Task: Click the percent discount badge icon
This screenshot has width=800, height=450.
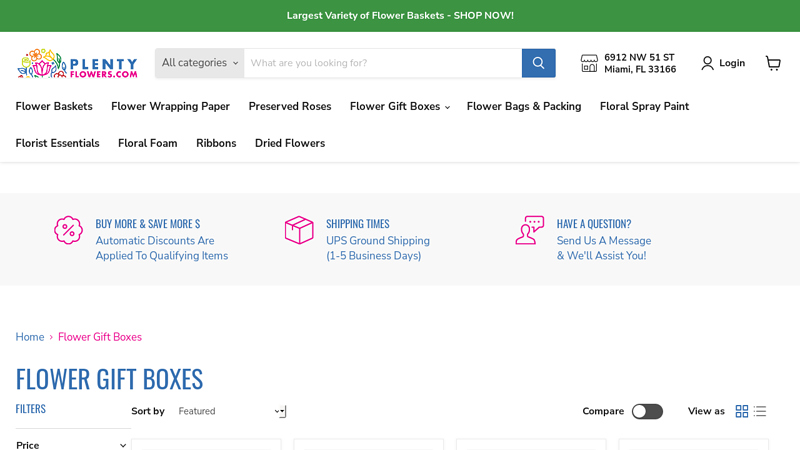Action: coord(68,230)
